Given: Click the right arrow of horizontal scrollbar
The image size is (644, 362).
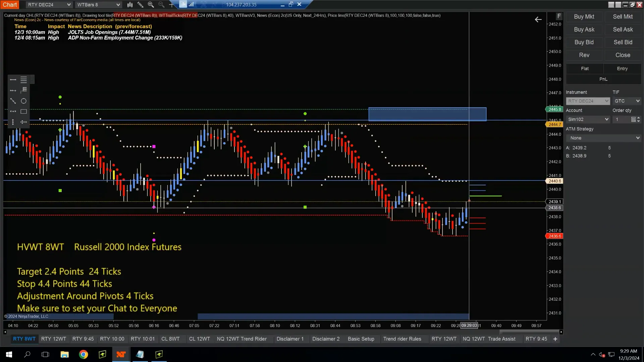Looking at the screenshot, I should point(561,332).
